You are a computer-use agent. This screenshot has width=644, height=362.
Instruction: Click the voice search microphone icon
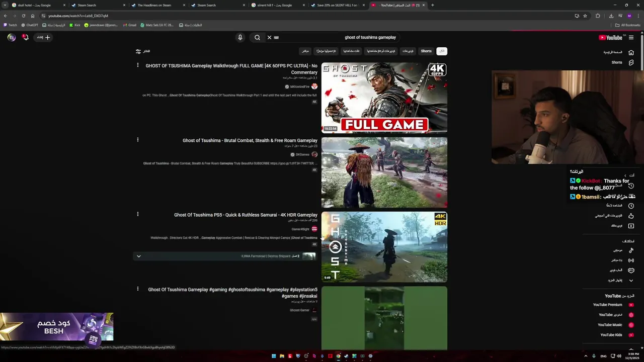tap(240, 37)
